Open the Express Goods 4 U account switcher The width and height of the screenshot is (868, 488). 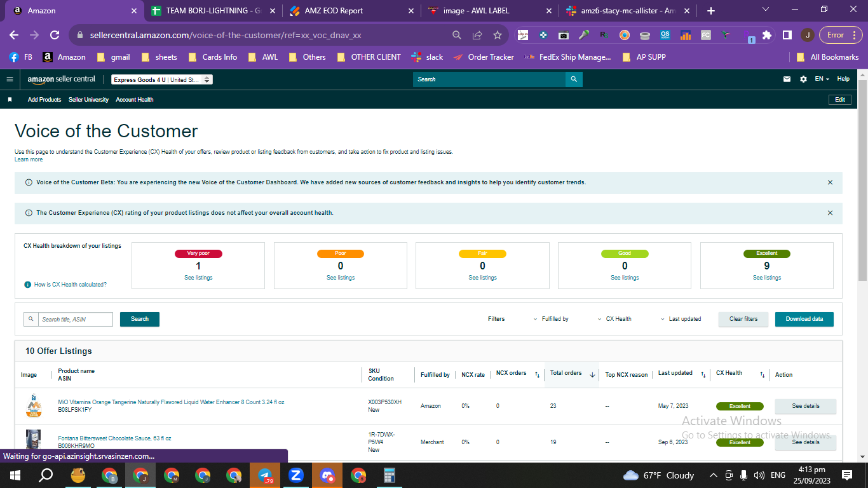[x=161, y=79]
